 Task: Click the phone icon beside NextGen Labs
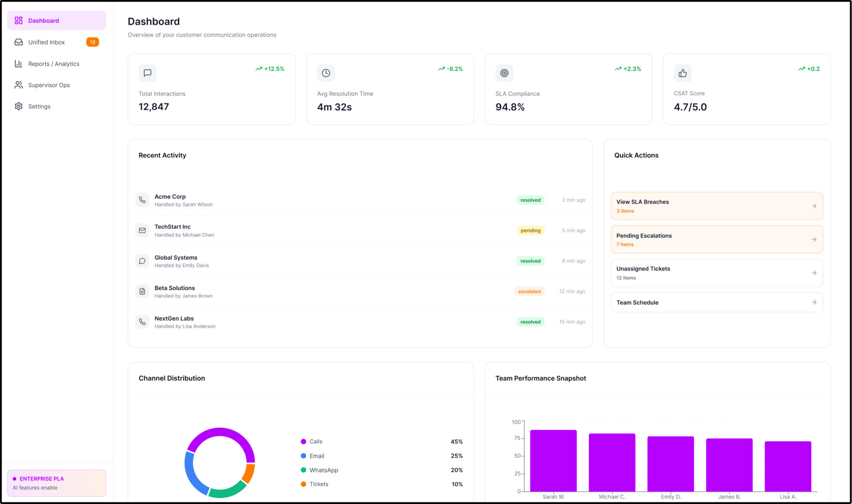(142, 322)
